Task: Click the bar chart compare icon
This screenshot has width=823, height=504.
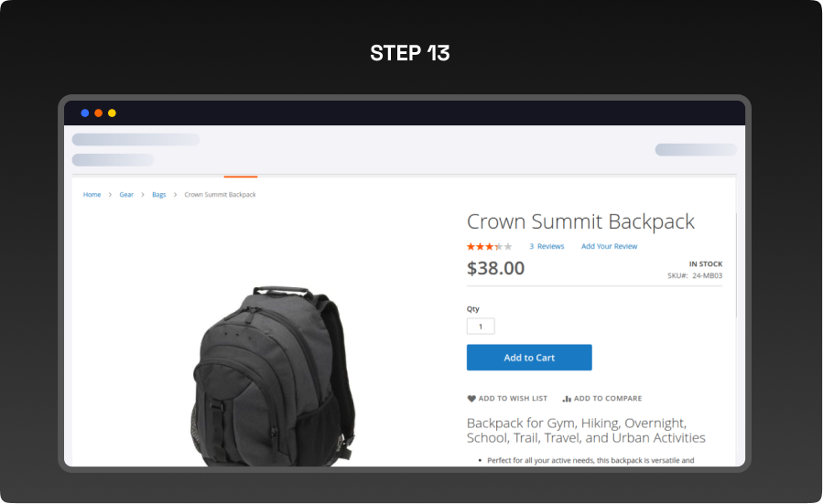Action: coord(567,399)
